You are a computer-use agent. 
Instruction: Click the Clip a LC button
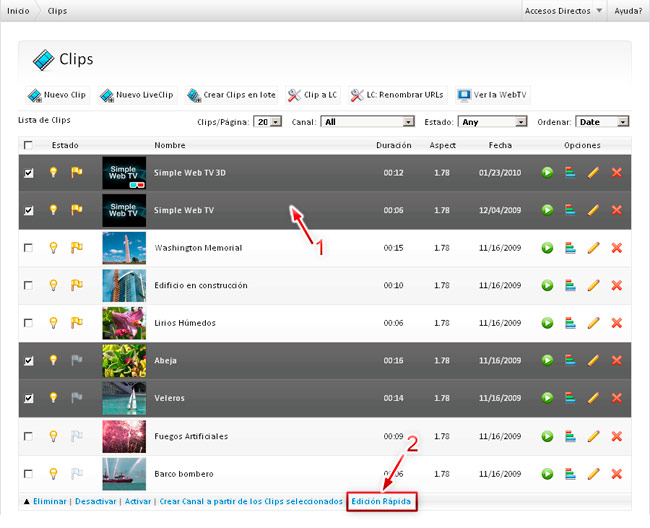pyautogui.click(x=313, y=95)
